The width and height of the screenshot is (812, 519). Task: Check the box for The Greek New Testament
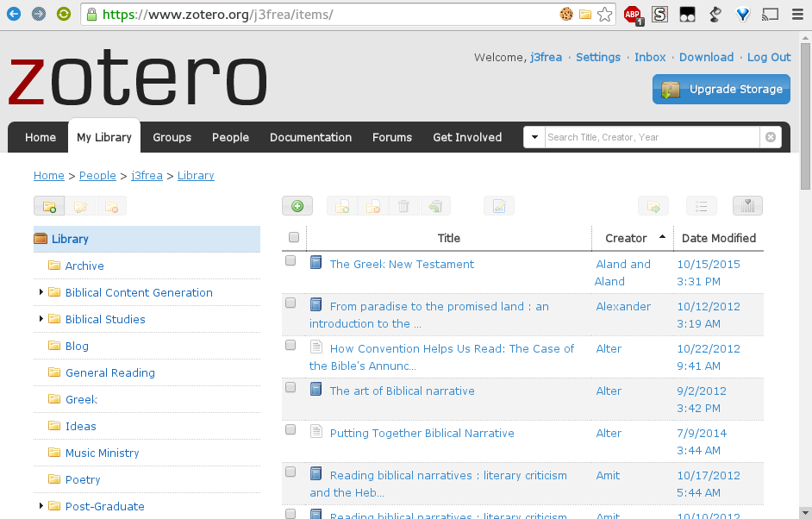[x=290, y=260]
